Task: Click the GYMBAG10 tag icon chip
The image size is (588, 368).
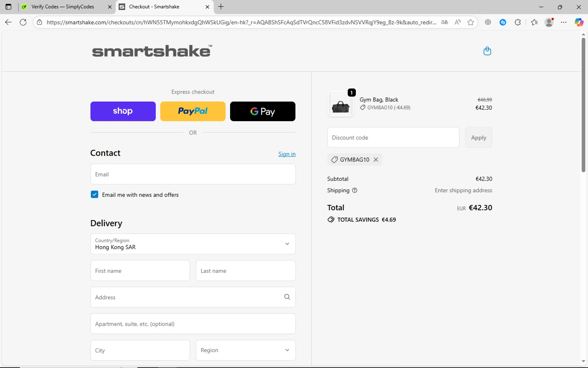Action: point(334,160)
